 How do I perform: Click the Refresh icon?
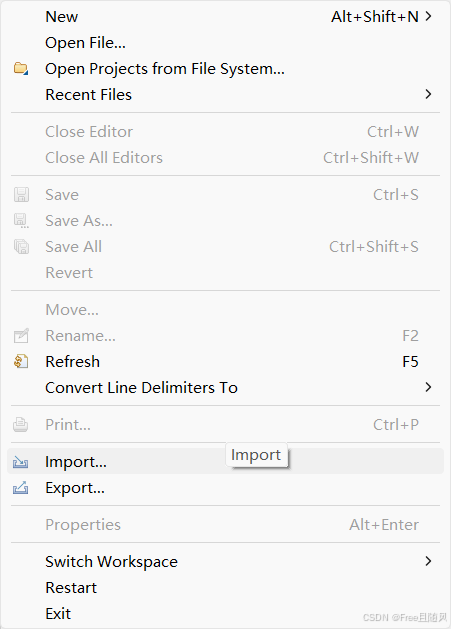click(21, 361)
